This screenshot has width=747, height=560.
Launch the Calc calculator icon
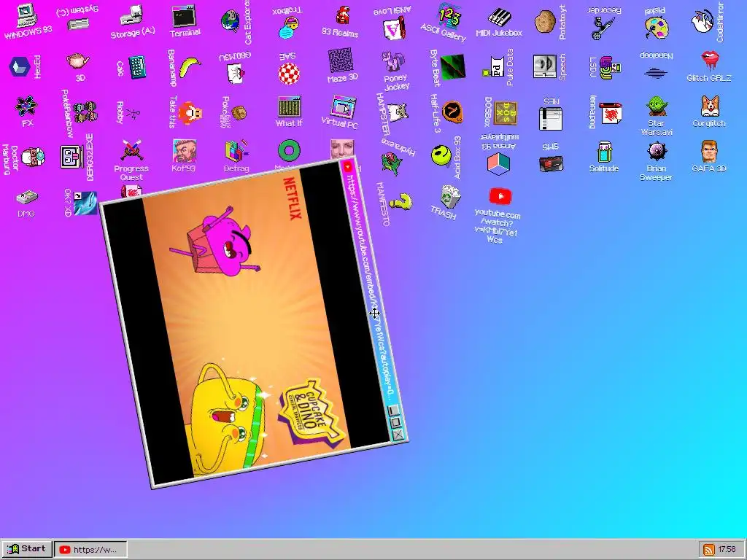click(x=136, y=66)
